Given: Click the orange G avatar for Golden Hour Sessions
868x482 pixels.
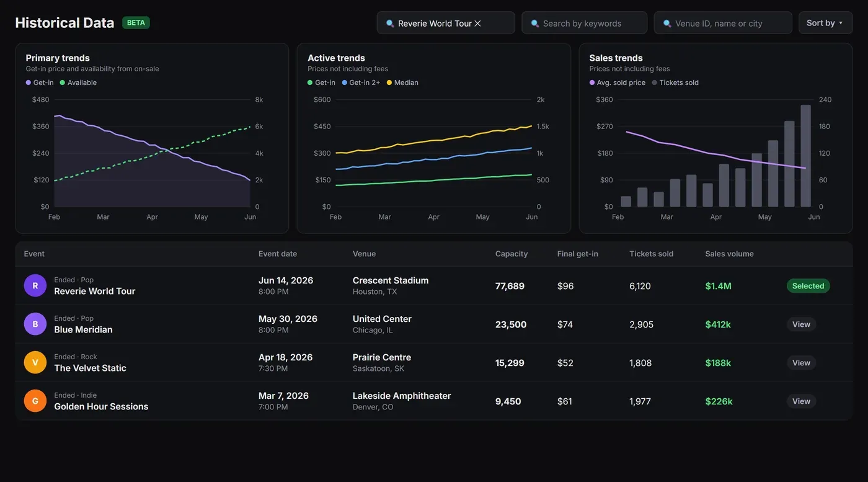Looking at the screenshot, I should pos(35,401).
